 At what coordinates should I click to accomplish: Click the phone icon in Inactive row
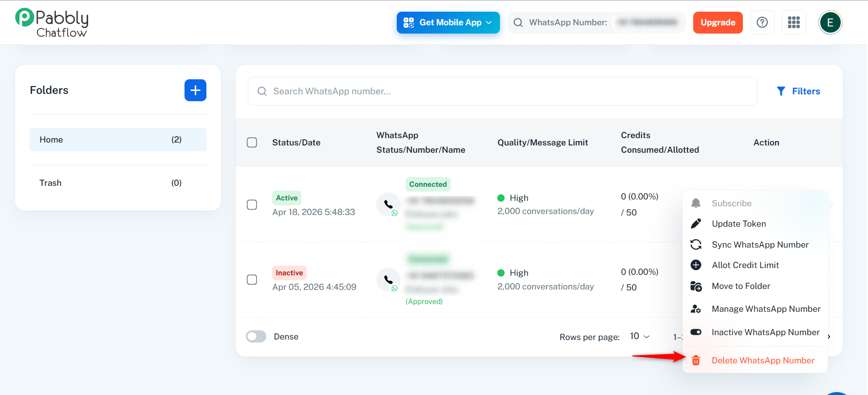pos(388,280)
